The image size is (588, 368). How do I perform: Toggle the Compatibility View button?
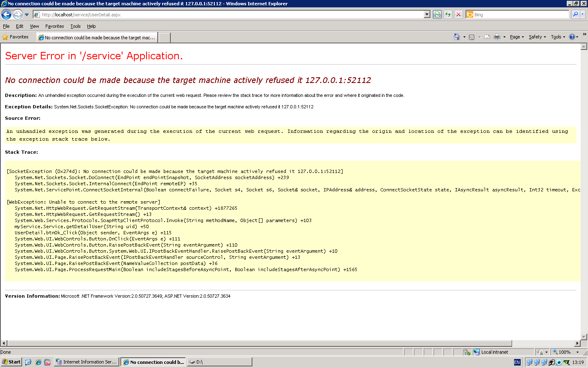pyautogui.click(x=437, y=15)
